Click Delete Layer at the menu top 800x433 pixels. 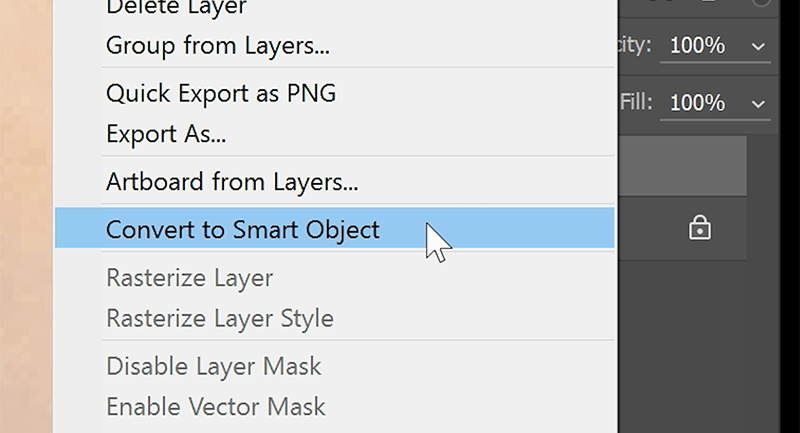(x=176, y=8)
